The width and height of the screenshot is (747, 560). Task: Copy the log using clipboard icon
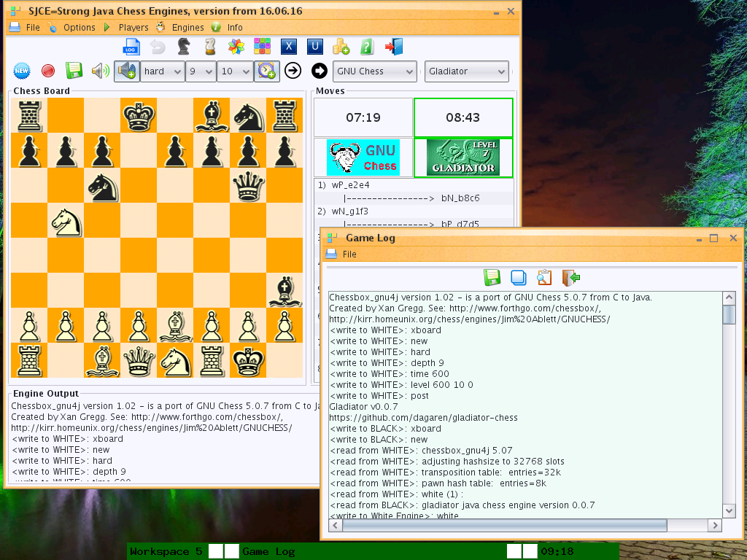coord(519,278)
